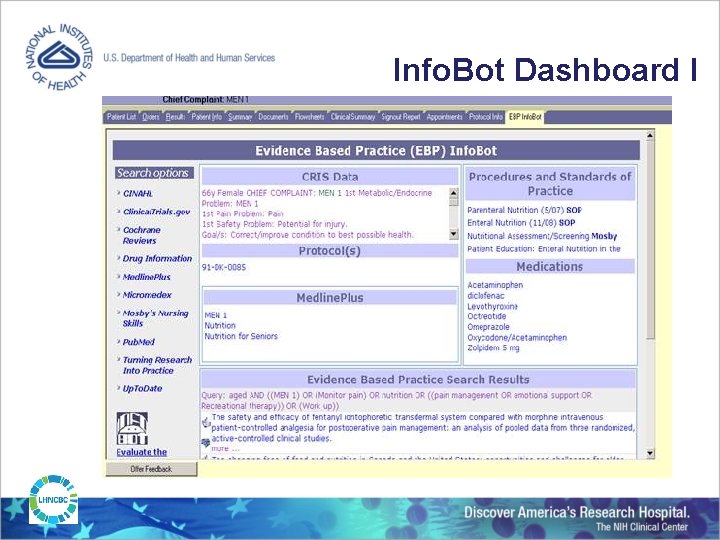Search using the CINAHL option
720x540 pixels.
tap(138, 194)
